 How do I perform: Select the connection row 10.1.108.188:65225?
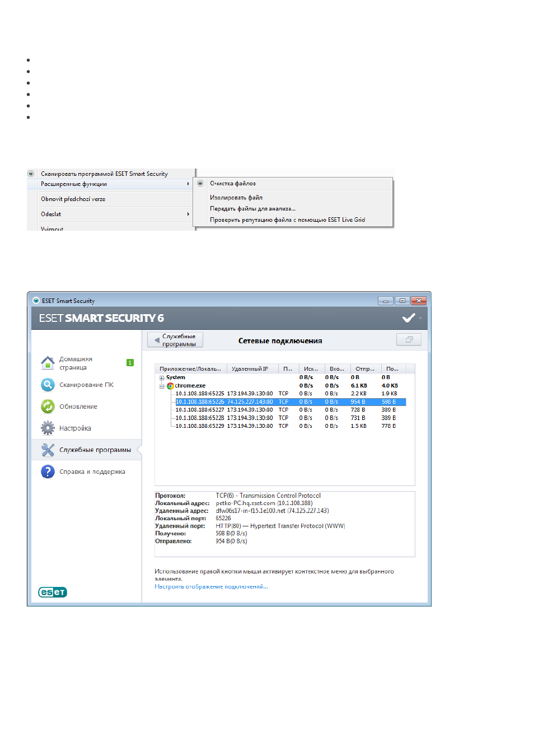tap(290, 394)
